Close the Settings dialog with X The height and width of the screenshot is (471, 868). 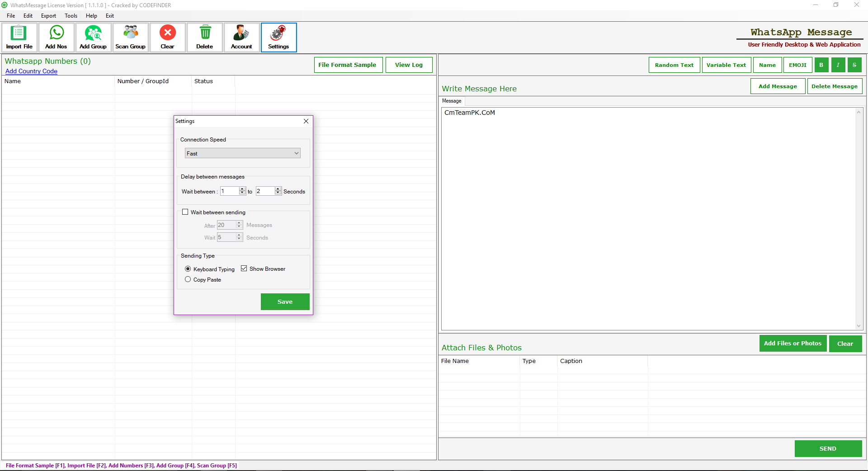(306, 121)
